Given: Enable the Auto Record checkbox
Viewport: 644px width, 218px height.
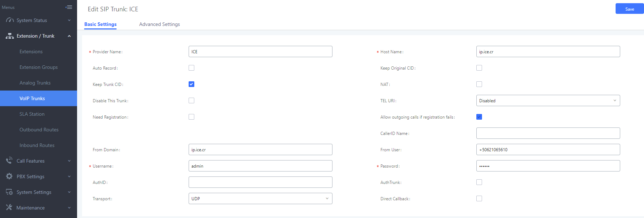Looking at the screenshot, I should click(x=191, y=68).
